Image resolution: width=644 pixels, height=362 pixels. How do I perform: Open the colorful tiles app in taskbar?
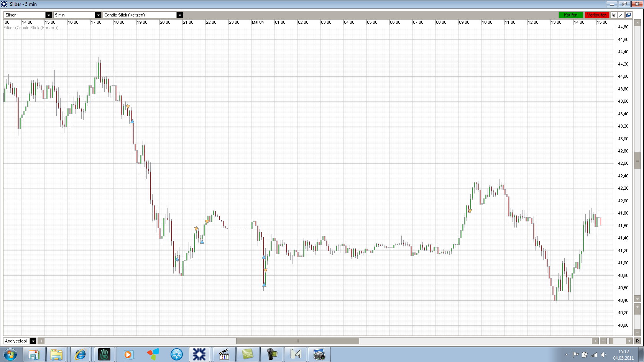point(153,354)
